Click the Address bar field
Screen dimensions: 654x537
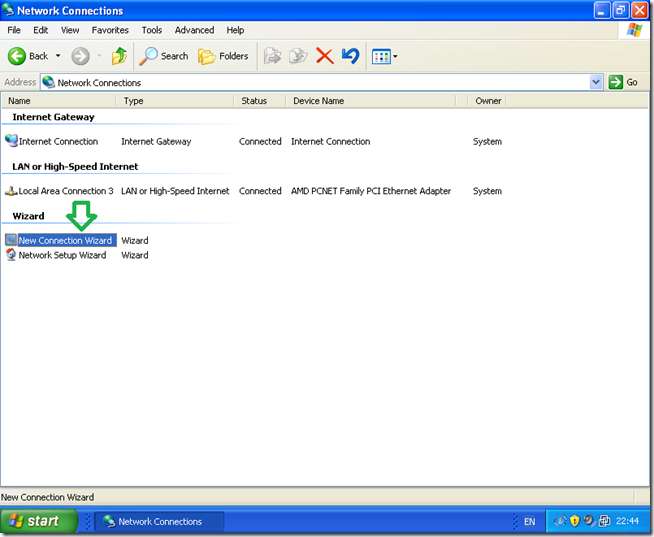[320, 83]
